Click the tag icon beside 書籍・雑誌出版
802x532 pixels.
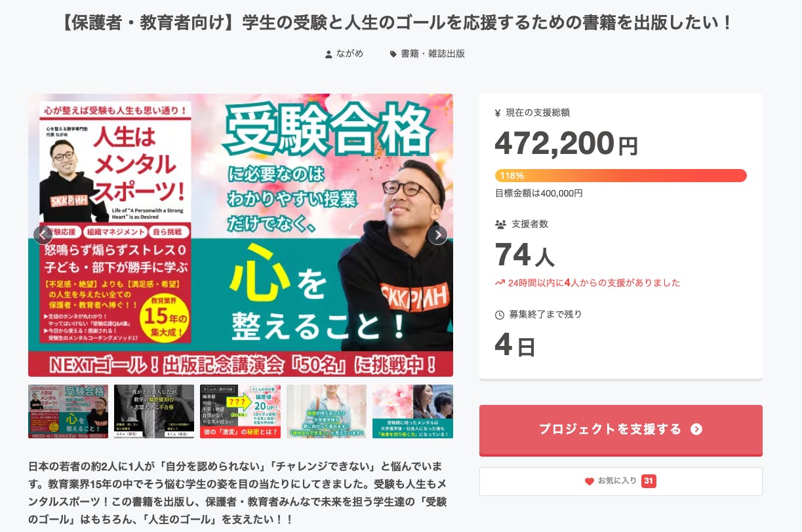393,54
